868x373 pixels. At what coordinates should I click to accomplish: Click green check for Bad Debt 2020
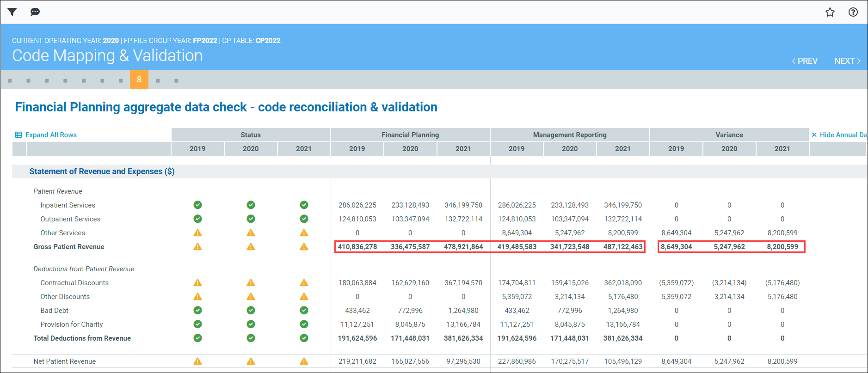[x=251, y=310]
